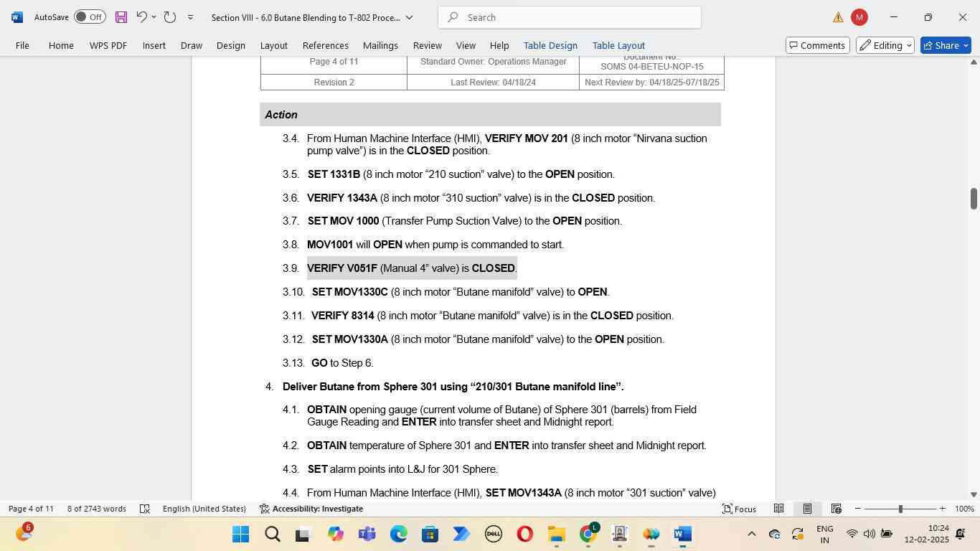Viewport: 980px width, 551px height.
Task: Click the 100% zoom level
Action: [x=964, y=509]
